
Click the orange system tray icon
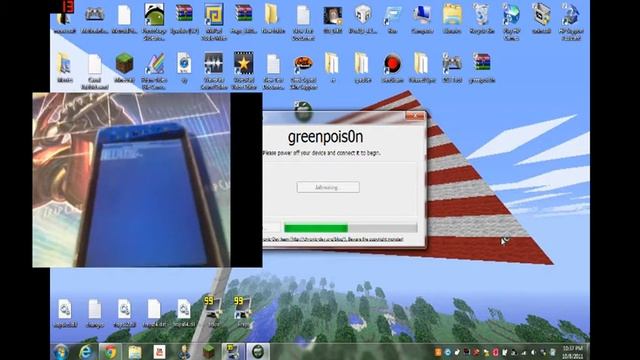click(x=438, y=352)
